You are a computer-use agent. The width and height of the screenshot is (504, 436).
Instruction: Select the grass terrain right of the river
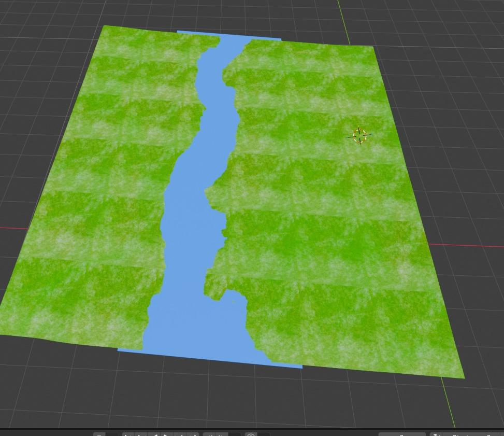[321, 233]
